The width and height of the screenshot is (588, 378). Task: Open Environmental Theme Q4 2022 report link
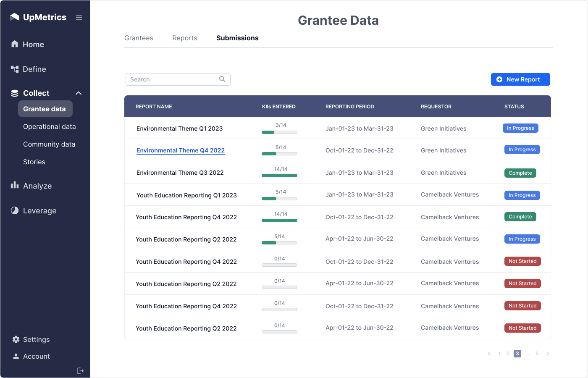coord(180,150)
